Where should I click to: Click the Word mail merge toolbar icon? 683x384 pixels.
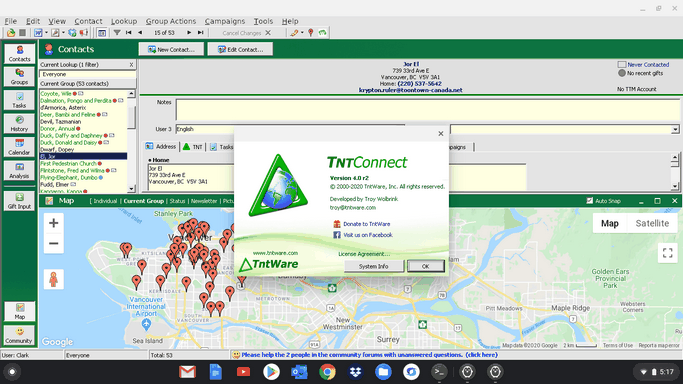point(38,33)
